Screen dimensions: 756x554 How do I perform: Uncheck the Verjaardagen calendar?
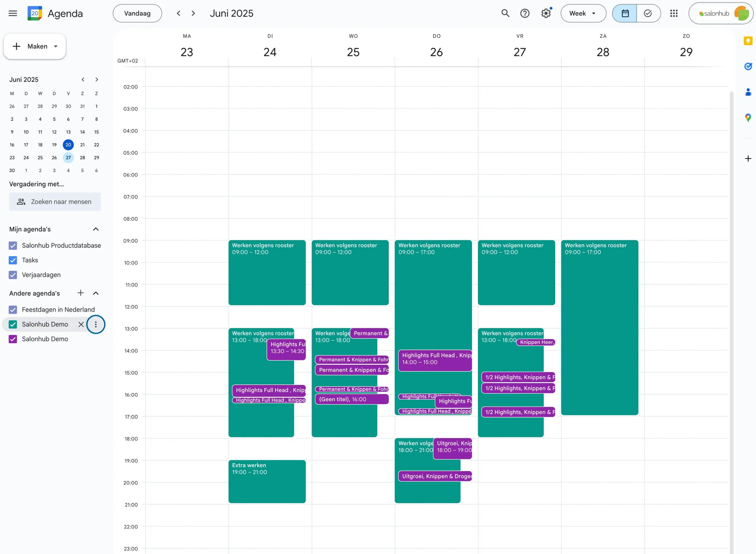(x=13, y=275)
